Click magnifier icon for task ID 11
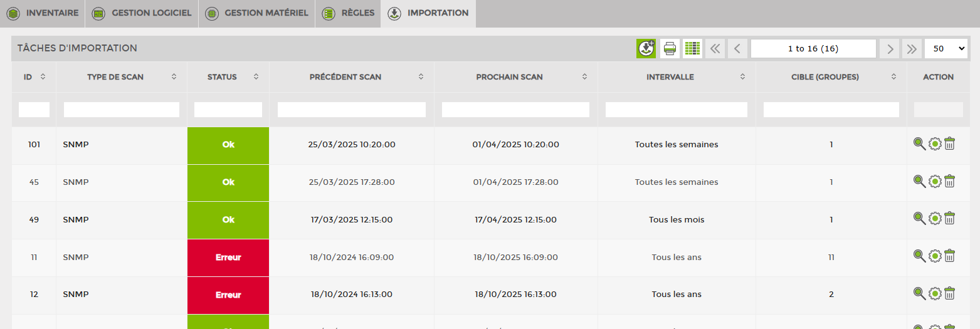The height and width of the screenshot is (329, 980). coord(919,256)
